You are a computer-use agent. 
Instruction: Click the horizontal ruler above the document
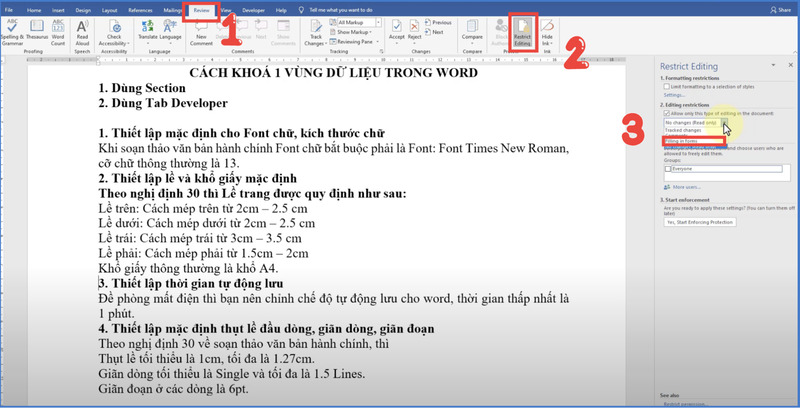[x=327, y=60]
